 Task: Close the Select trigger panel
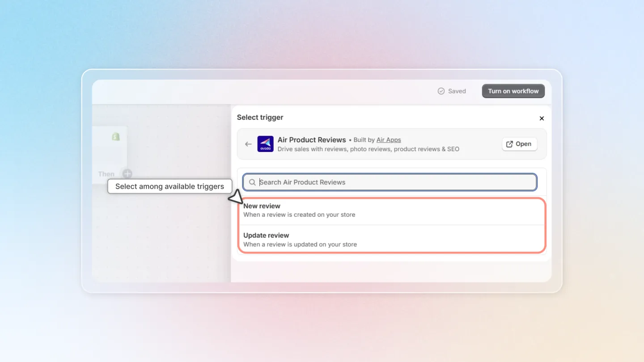[x=542, y=118]
